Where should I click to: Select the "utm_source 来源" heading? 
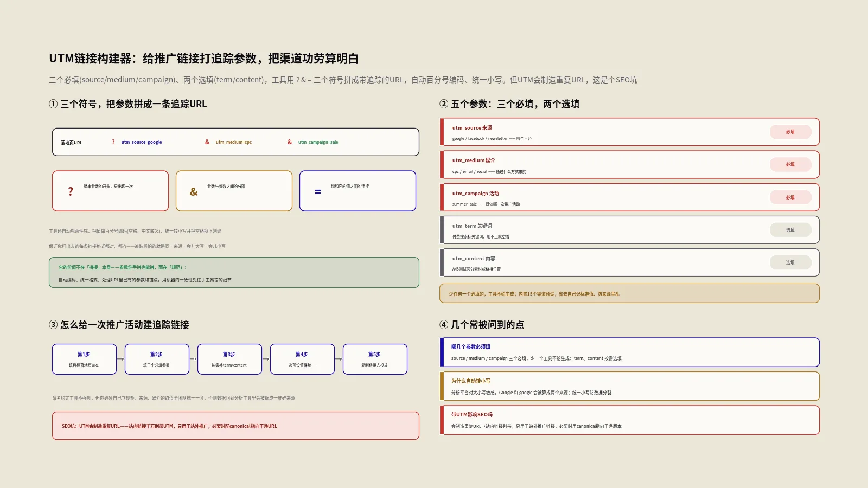point(472,128)
